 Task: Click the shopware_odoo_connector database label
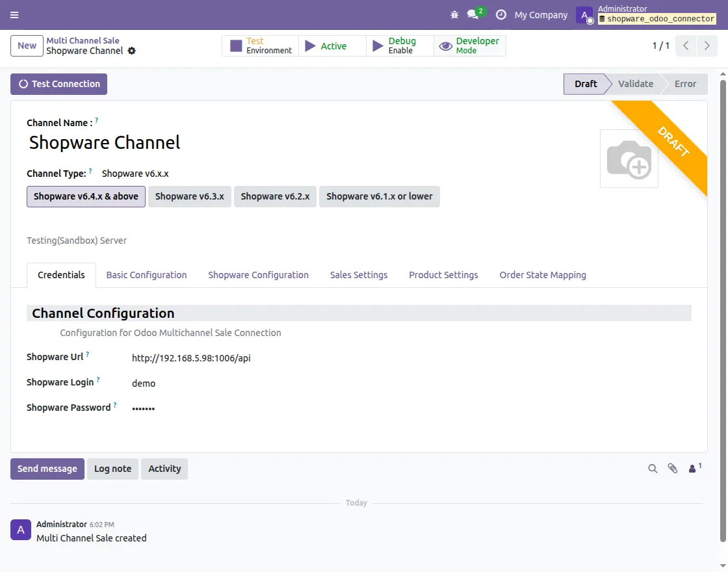(656, 19)
